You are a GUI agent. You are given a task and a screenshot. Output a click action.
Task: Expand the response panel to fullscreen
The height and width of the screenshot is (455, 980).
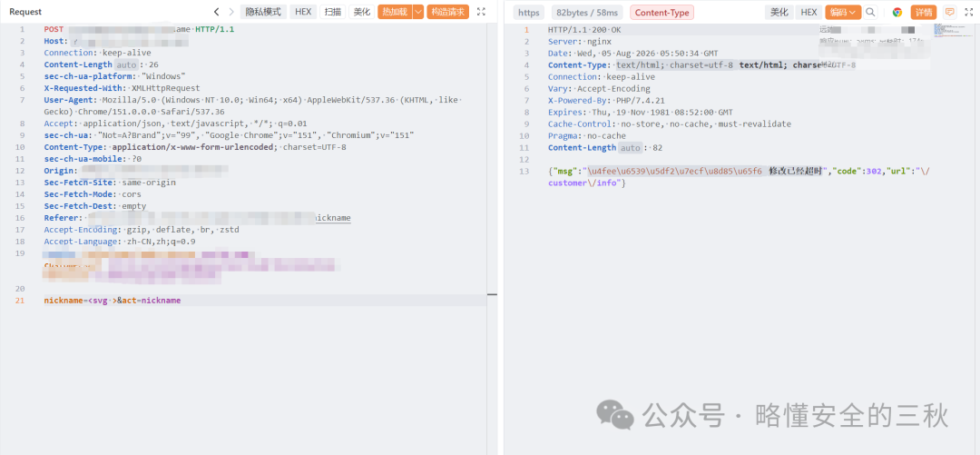click(x=967, y=13)
